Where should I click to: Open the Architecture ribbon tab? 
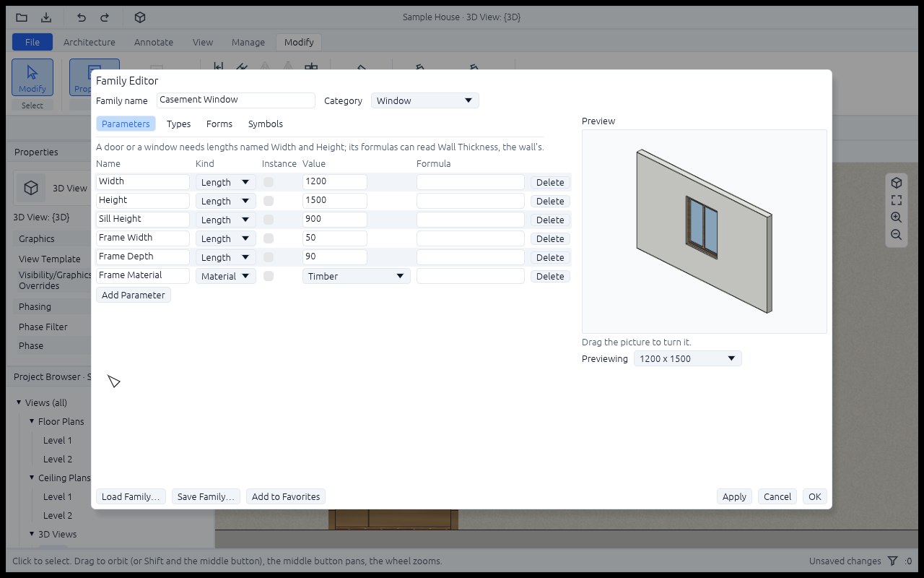(90, 42)
